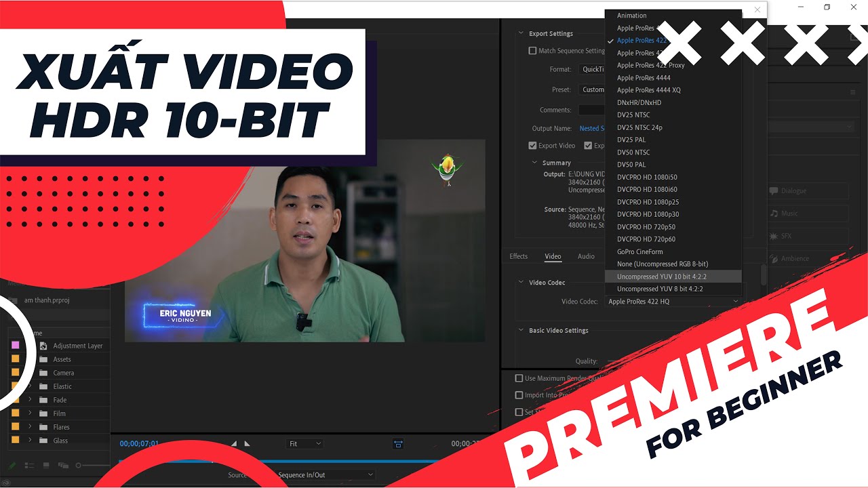Pick DNxHR/DNxHD from codec list
This screenshot has height=488, width=868.
(x=673, y=102)
